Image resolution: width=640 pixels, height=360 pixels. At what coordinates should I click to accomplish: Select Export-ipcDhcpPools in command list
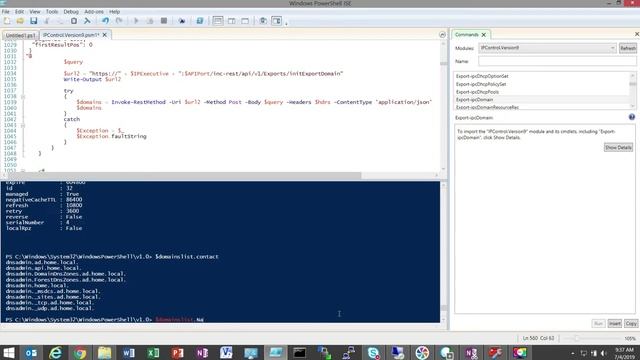[x=477, y=92]
